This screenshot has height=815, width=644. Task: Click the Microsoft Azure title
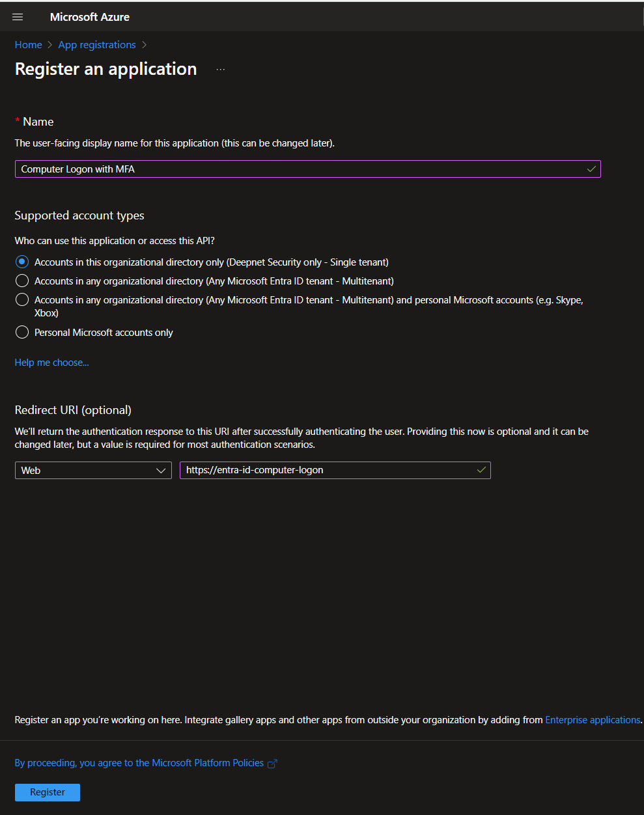(89, 17)
